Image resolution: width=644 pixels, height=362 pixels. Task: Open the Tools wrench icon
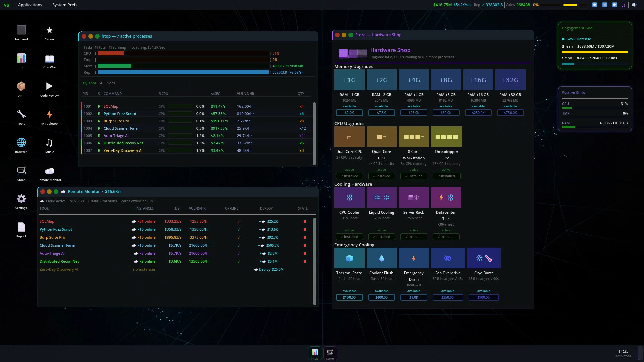point(21,117)
